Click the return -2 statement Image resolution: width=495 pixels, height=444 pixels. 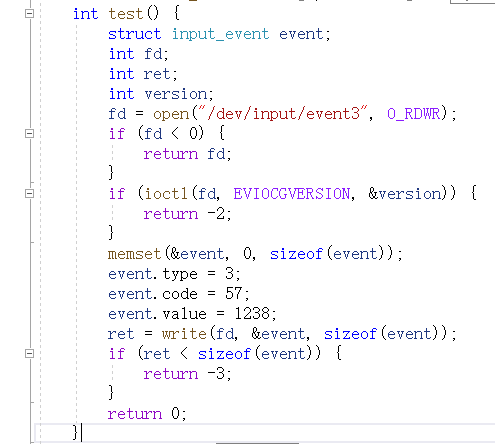(187, 214)
